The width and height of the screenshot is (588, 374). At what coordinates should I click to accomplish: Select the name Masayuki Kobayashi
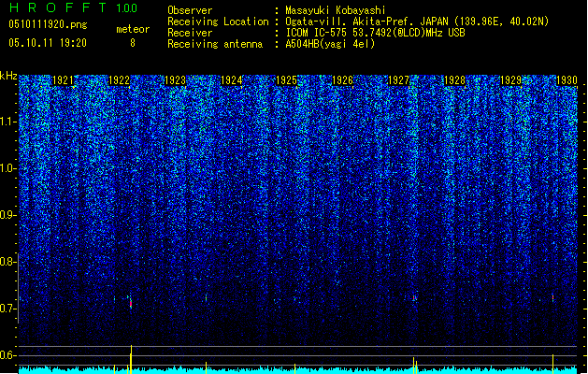click(336, 10)
